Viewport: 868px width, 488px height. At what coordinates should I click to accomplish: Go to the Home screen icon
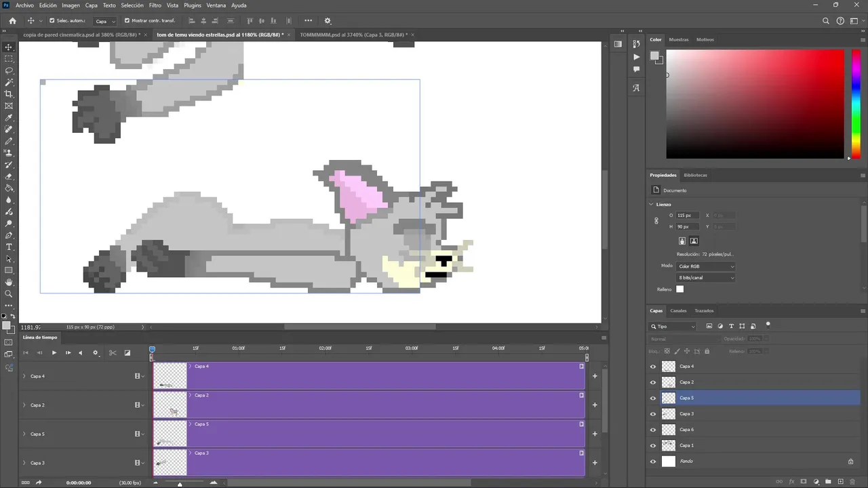12,21
